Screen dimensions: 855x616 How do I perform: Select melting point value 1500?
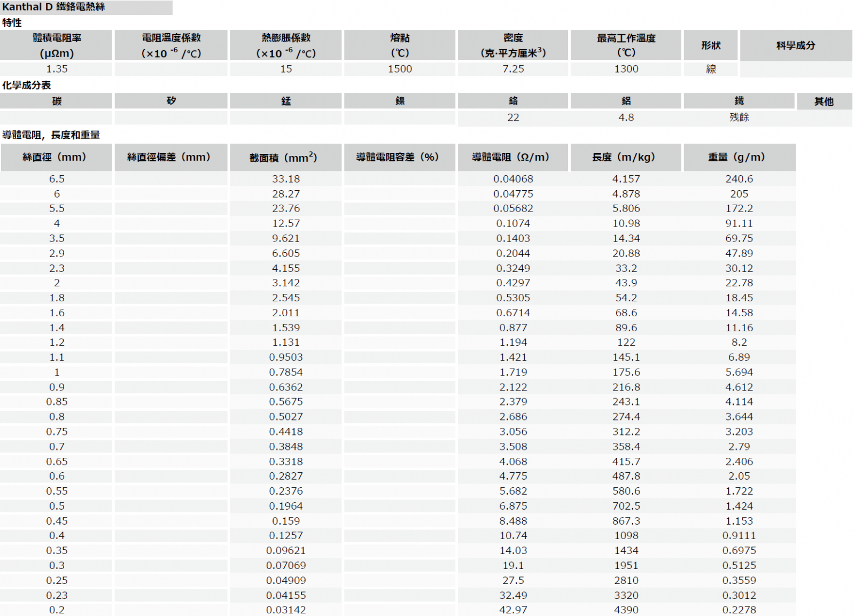(400, 69)
